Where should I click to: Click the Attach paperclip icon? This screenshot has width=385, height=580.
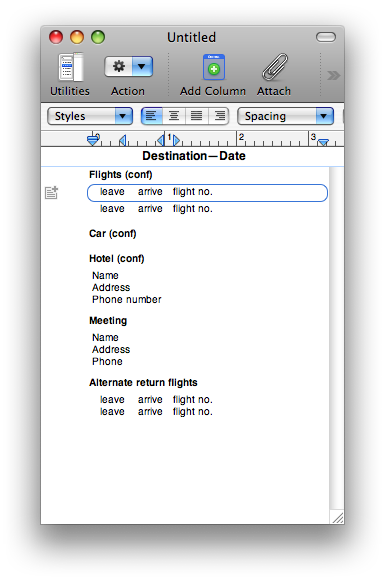point(275,67)
